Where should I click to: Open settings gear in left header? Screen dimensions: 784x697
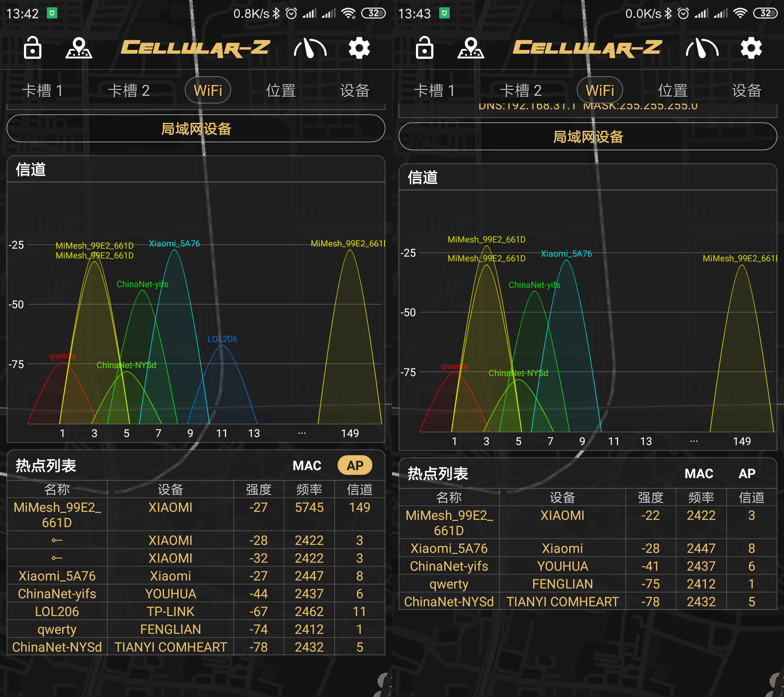[x=359, y=48]
